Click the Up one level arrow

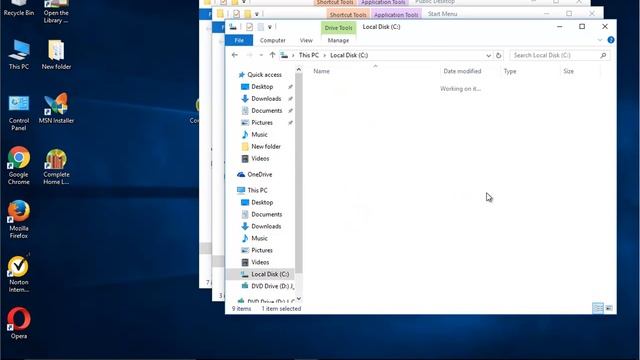[x=272, y=55]
